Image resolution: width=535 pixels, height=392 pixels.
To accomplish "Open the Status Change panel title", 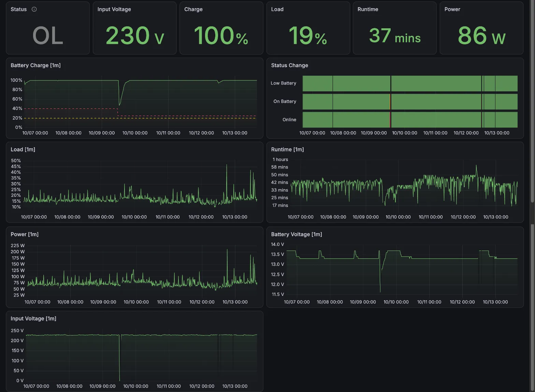I will click(290, 65).
